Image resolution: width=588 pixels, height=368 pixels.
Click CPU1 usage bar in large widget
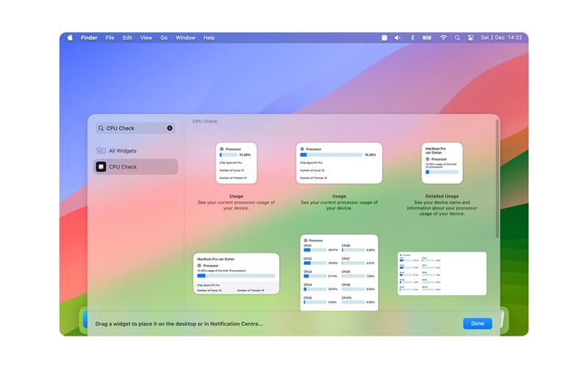[315, 250]
